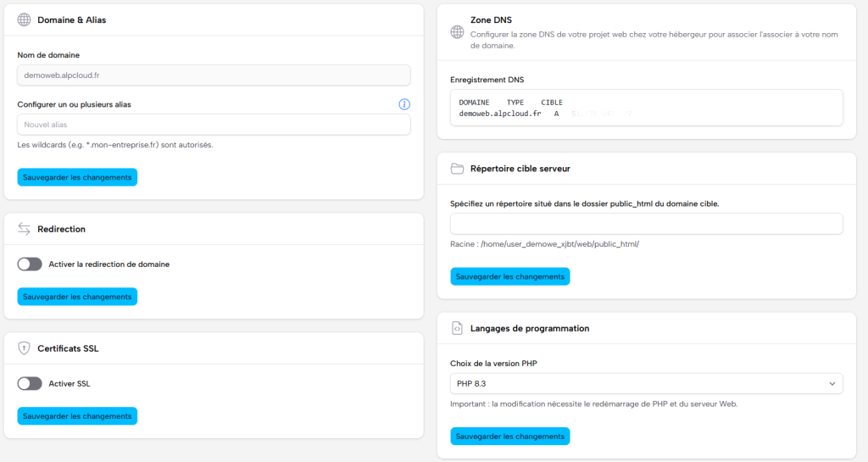Image resolution: width=868 pixels, height=462 pixels.
Task: Click the chevron arrow of PHP 8.3 selector
Action: 831,384
